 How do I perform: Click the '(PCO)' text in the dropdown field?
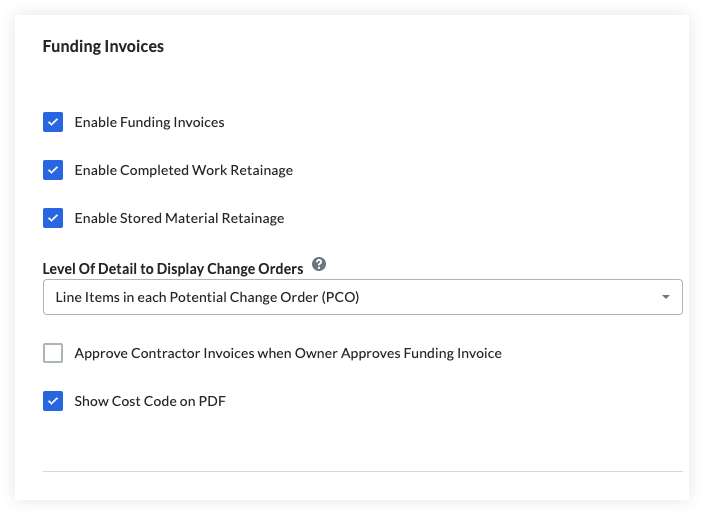pos(340,298)
